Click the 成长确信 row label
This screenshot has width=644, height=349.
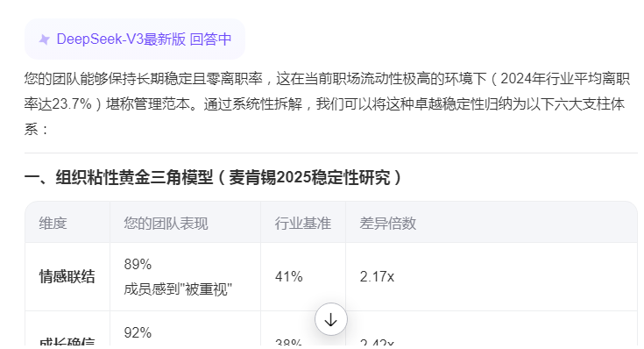(x=67, y=342)
